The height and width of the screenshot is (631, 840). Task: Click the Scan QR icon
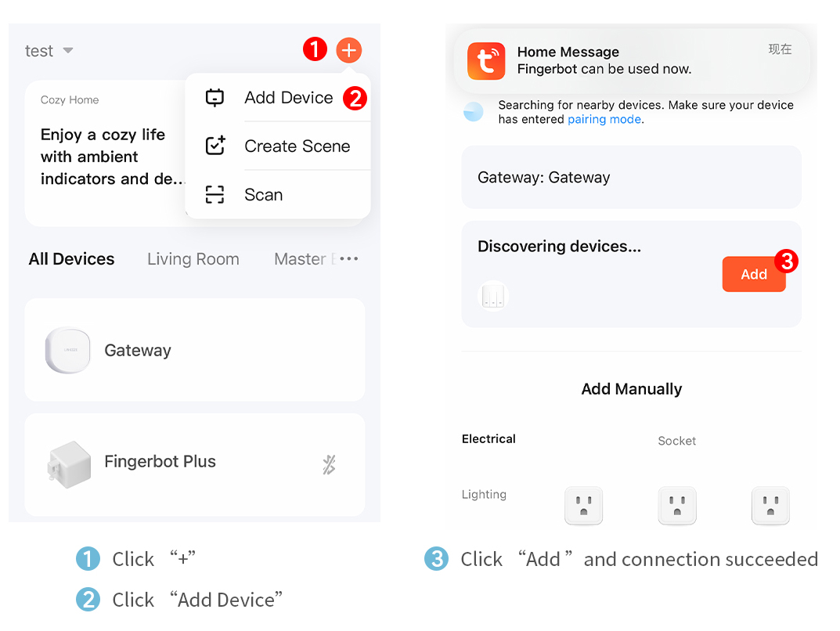pos(215,195)
